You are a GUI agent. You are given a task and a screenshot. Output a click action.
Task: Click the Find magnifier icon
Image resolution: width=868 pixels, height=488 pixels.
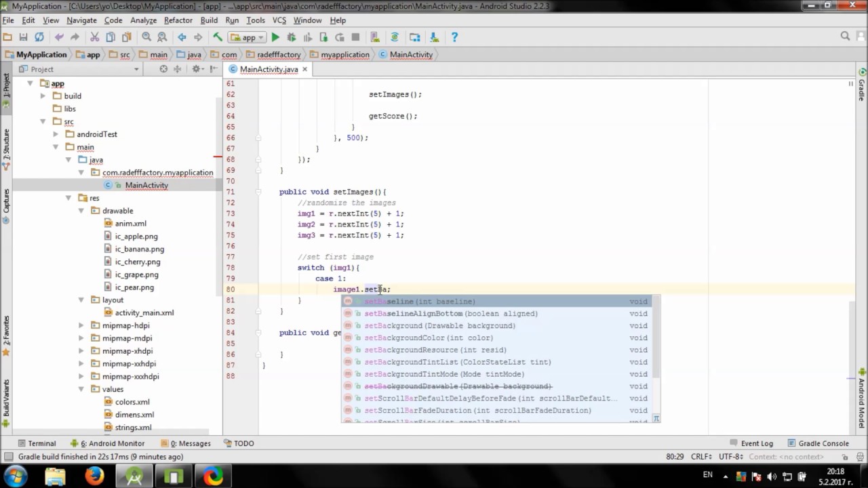coord(146,37)
